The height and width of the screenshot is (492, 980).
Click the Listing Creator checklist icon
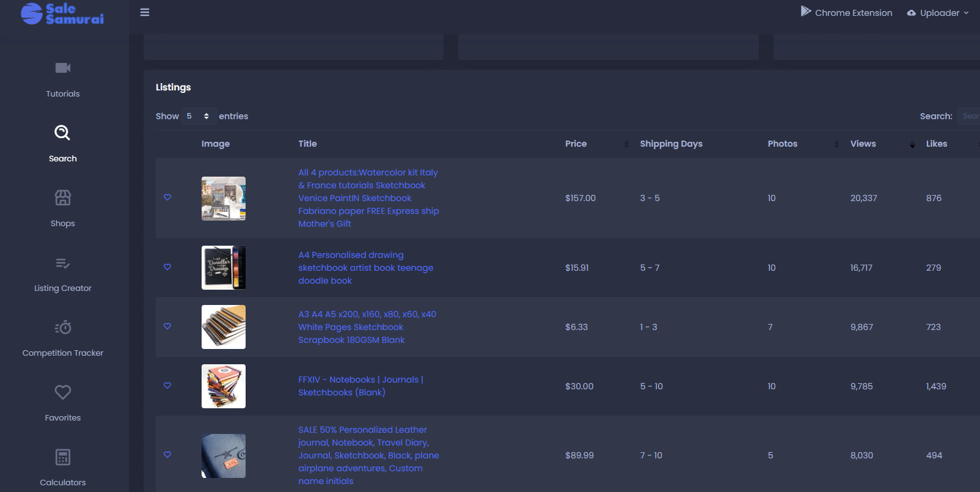(63, 263)
